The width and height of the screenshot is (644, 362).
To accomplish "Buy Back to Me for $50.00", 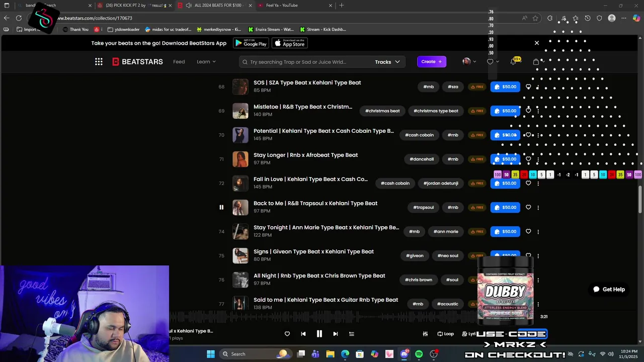I will pyautogui.click(x=505, y=207).
